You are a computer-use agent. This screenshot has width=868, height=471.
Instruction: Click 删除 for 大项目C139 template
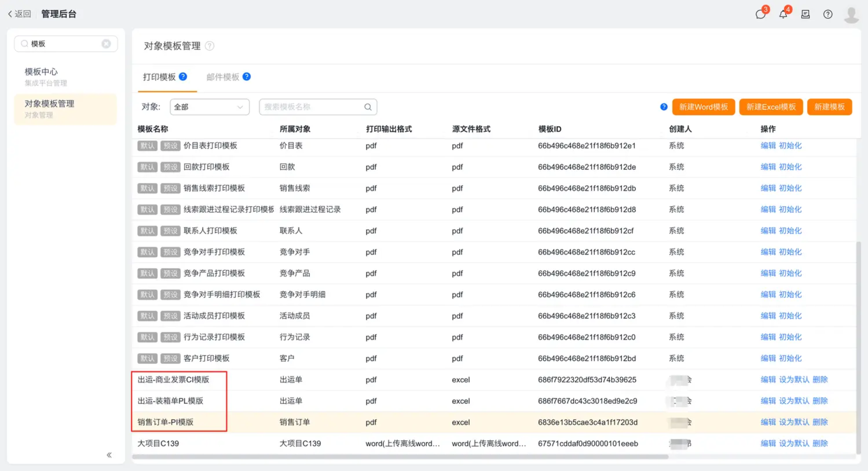[x=820, y=443]
